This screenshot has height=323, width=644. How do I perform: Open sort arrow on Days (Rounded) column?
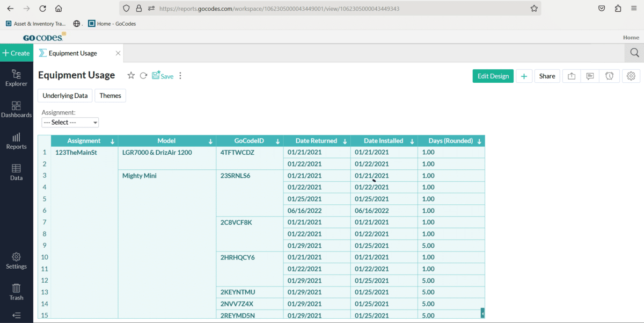coord(479,141)
